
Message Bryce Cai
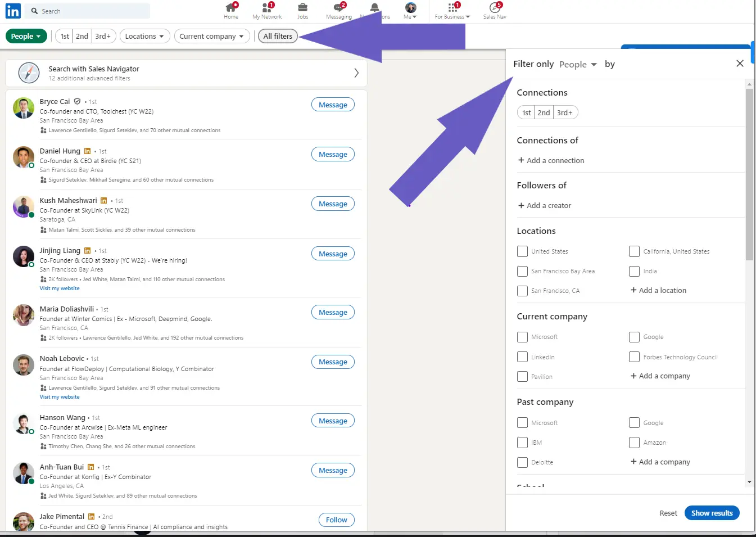333,105
